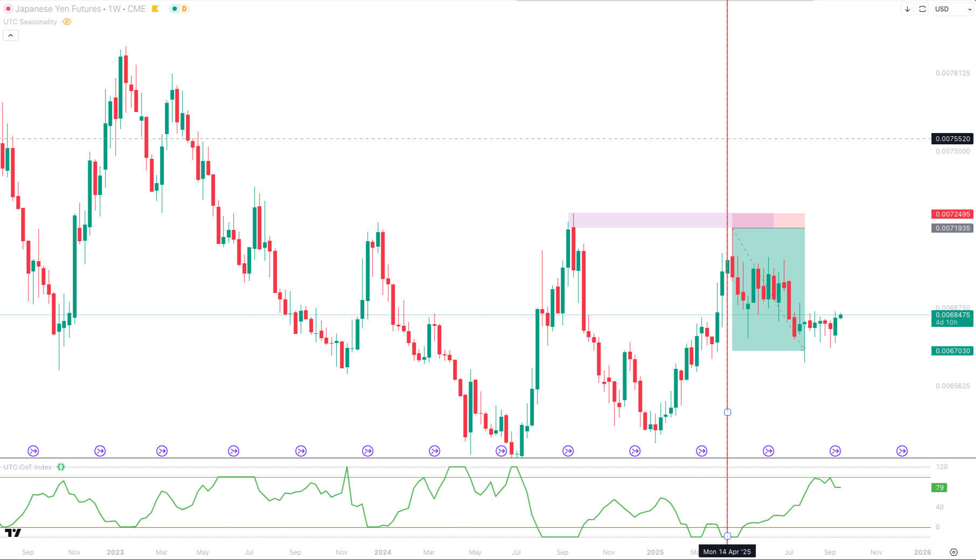Image resolution: width=976 pixels, height=560 pixels.
Task: Click the down arrow button near USD
Action: [907, 9]
